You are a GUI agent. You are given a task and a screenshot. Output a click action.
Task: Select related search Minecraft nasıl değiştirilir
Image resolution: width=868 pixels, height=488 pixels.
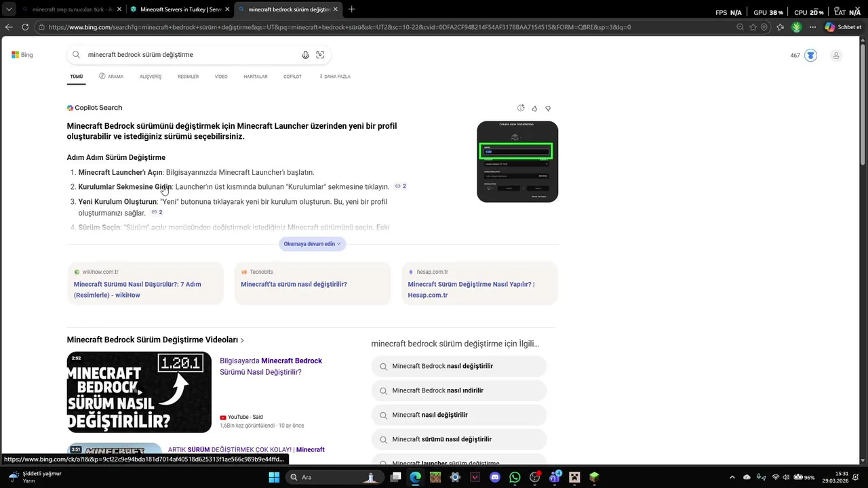pos(459,415)
